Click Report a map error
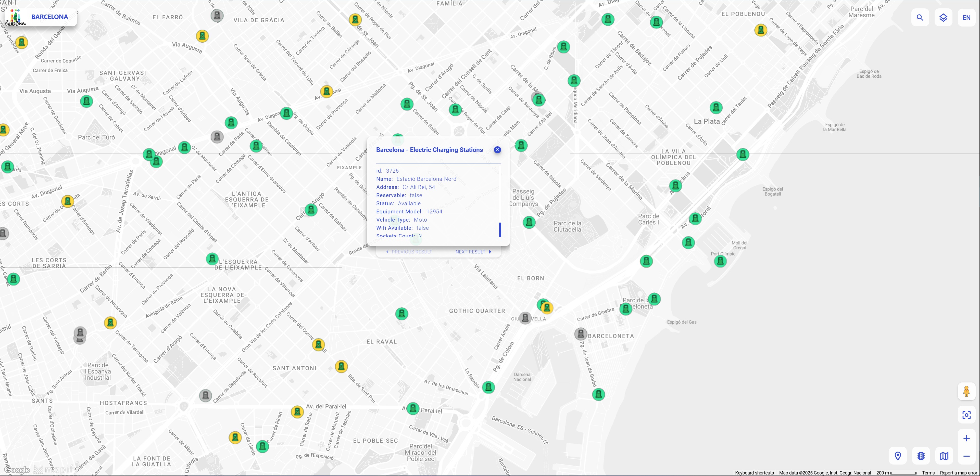This screenshot has width=980, height=476. [x=959, y=473]
